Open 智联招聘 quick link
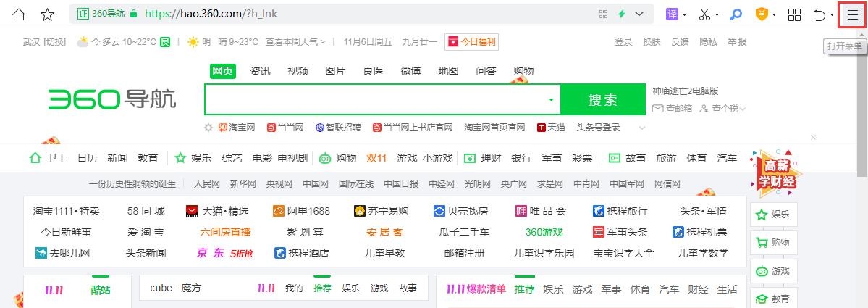 click(337, 128)
